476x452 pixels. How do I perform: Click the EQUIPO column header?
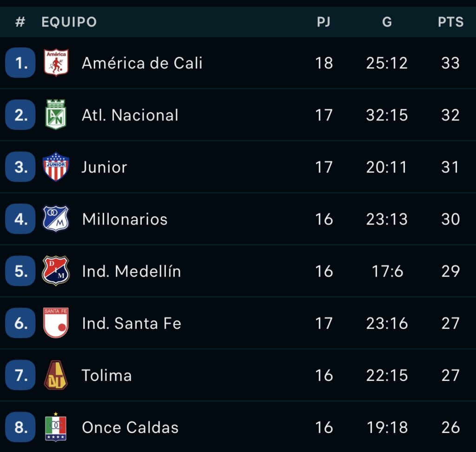click(69, 22)
